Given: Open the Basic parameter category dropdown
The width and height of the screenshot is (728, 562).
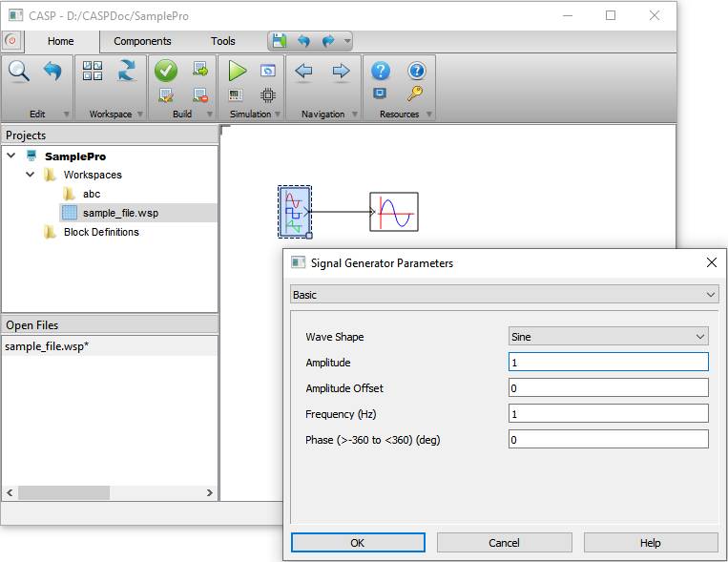Looking at the screenshot, I should point(504,296).
